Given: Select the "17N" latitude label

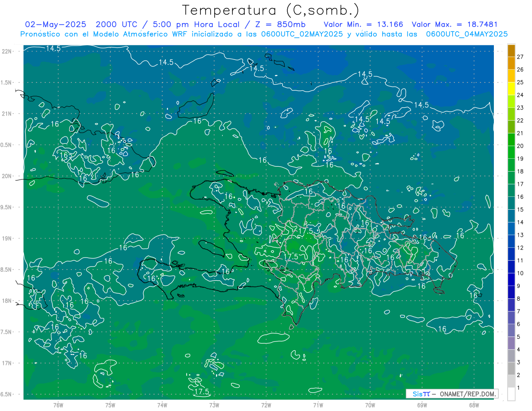Looking at the screenshot, I should pos(8,363).
